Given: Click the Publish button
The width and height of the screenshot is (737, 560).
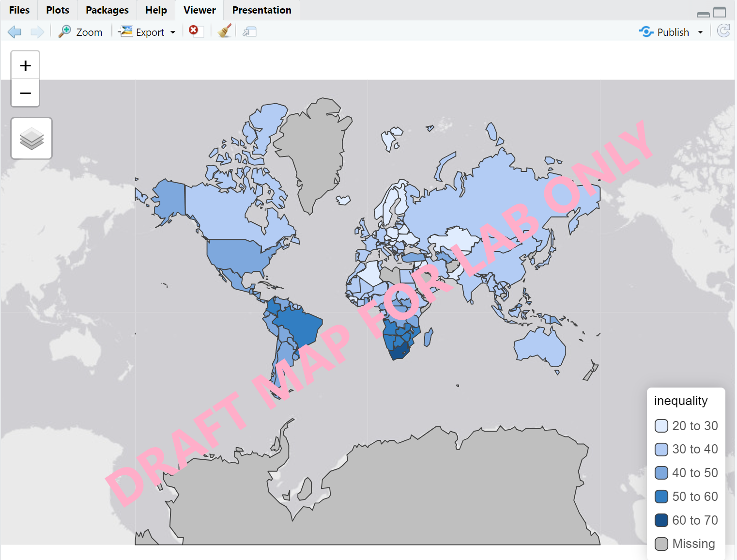Looking at the screenshot, I should pos(665,32).
